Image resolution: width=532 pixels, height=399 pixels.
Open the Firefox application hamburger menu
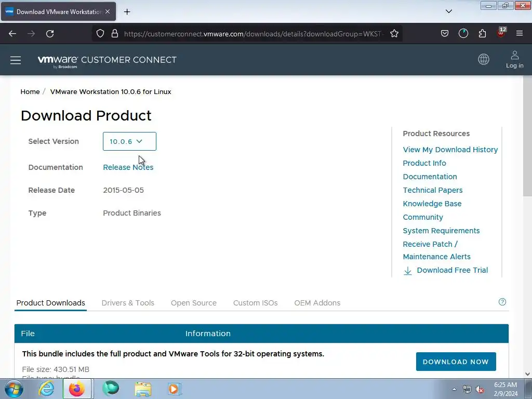coord(520,34)
